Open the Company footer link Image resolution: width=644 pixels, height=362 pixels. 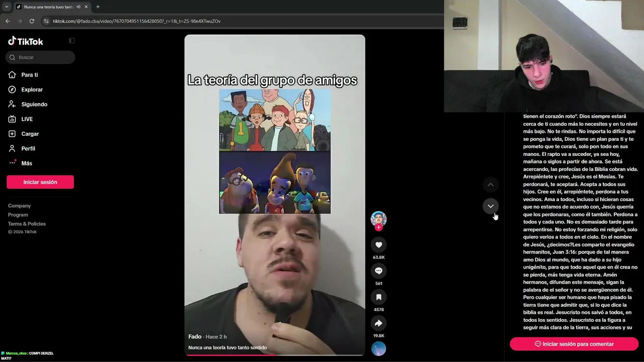click(19, 206)
